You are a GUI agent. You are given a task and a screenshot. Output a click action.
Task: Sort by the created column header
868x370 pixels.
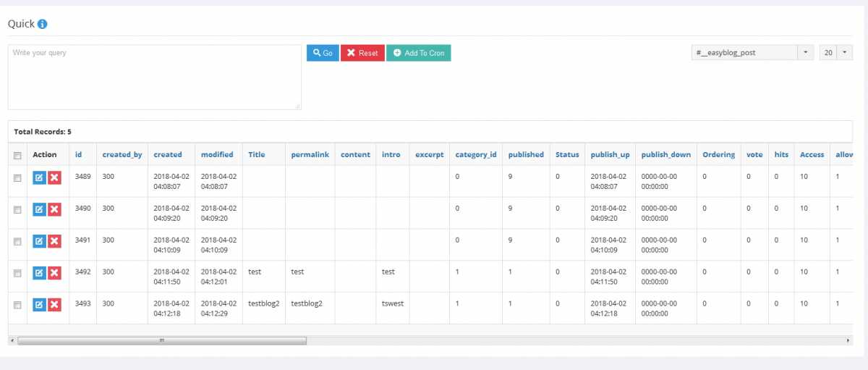pyautogui.click(x=168, y=154)
